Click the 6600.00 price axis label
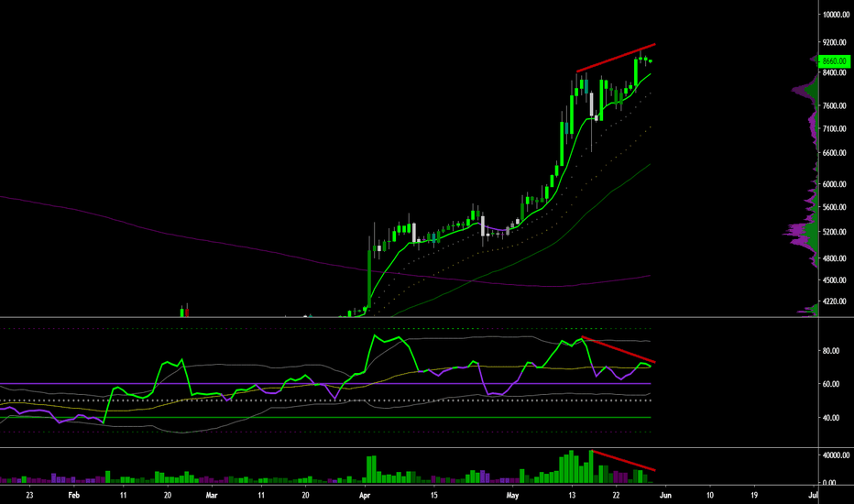854x504 pixels. (835, 153)
